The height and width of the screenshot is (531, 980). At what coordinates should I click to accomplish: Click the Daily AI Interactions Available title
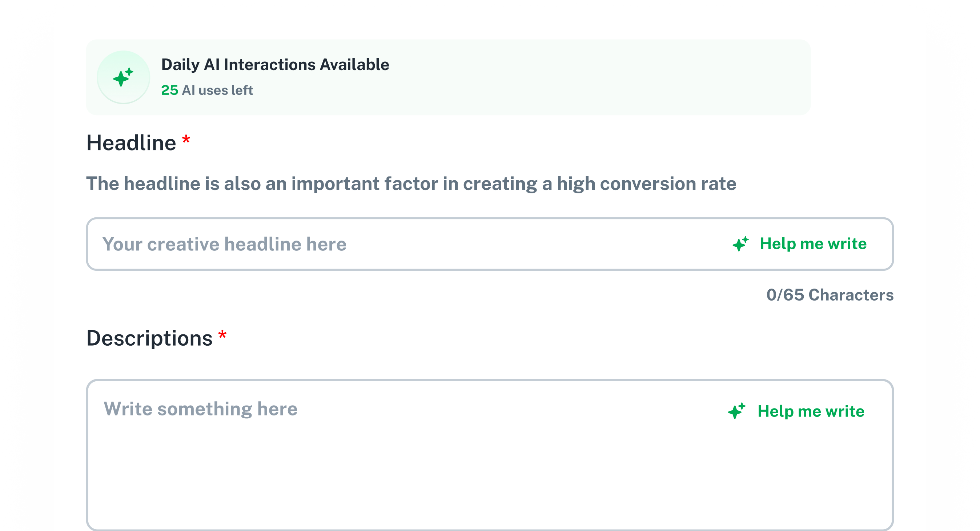(x=275, y=65)
